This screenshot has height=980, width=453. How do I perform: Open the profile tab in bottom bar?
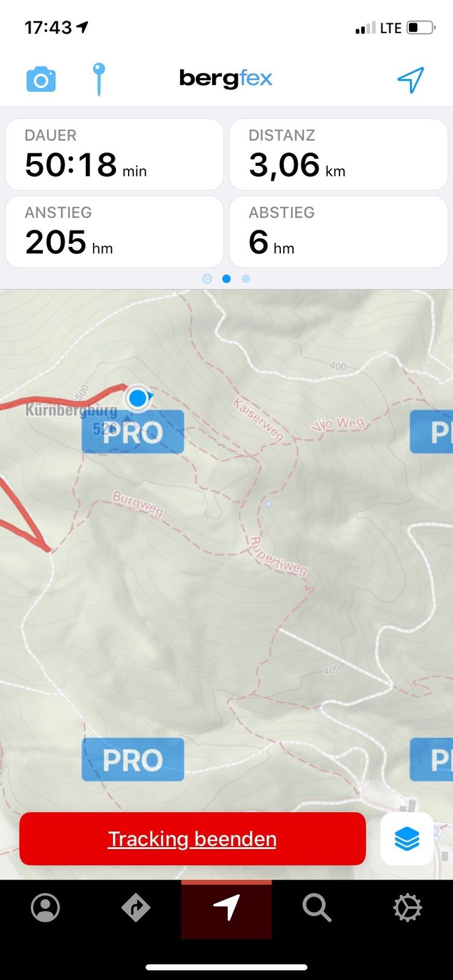click(45, 908)
